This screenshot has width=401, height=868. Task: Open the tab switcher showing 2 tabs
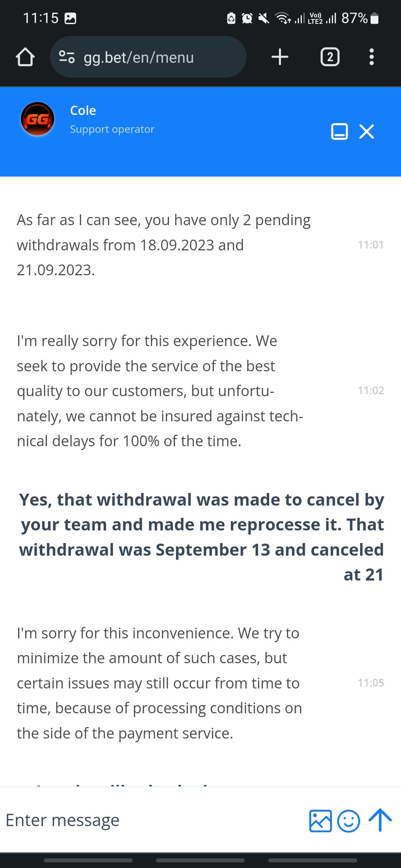coord(330,57)
